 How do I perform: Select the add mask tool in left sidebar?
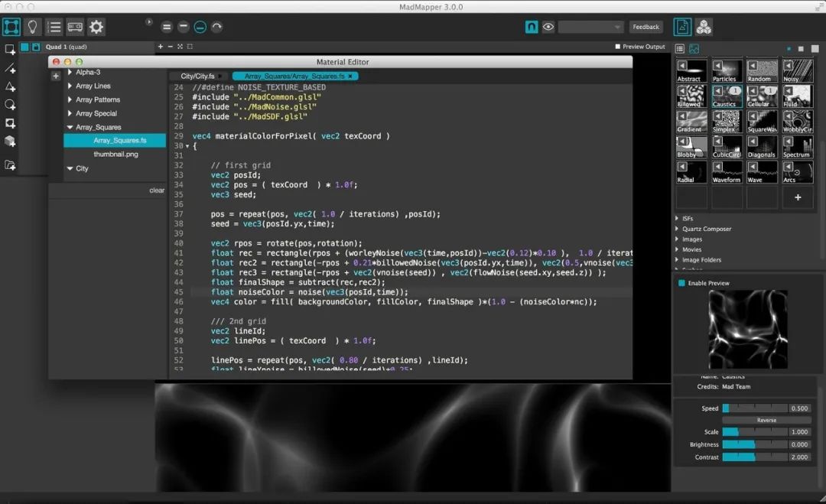pyautogui.click(x=10, y=124)
